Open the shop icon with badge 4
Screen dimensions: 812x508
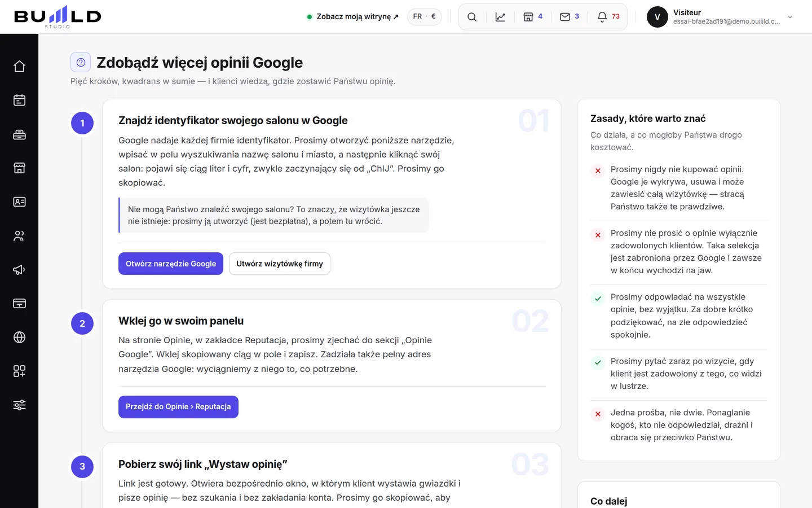click(533, 17)
